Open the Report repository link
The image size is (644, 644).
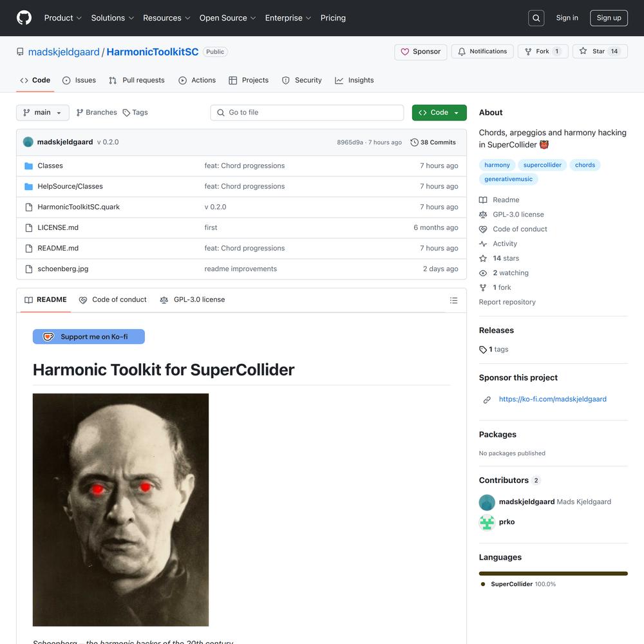coord(507,302)
